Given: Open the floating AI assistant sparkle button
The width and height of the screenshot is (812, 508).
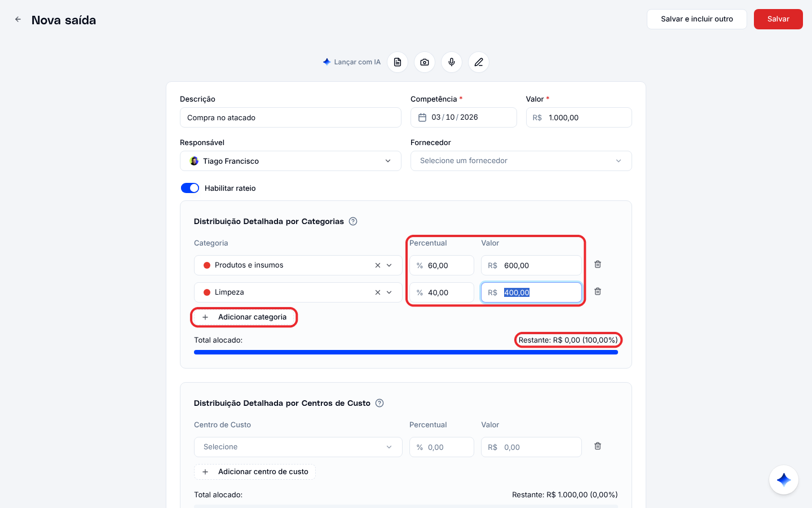Looking at the screenshot, I should point(784,480).
